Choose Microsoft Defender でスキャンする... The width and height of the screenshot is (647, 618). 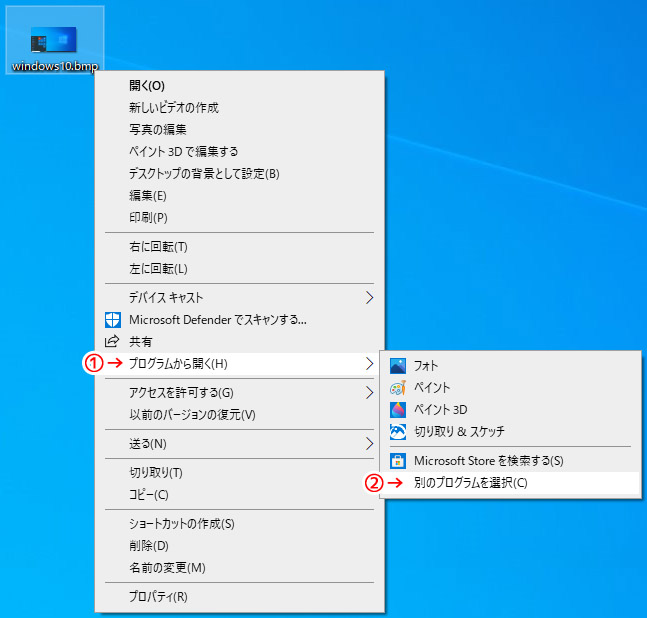[x=239, y=320]
